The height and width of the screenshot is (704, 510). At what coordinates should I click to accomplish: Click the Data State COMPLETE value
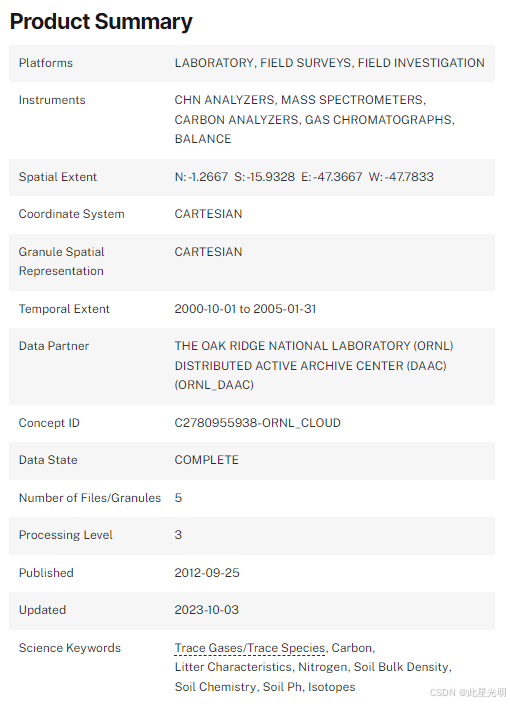[x=207, y=460]
